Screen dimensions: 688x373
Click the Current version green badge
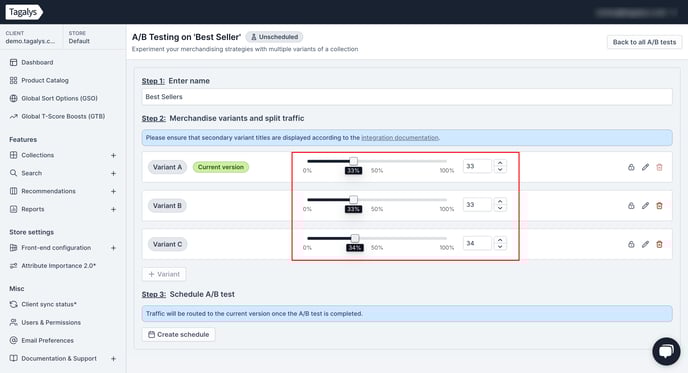(221, 167)
